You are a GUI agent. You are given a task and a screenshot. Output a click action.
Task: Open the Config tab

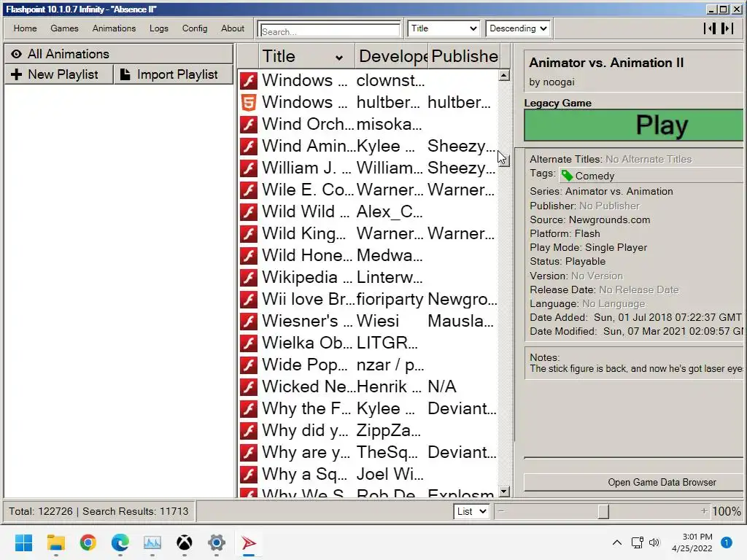[x=194, y=28]
